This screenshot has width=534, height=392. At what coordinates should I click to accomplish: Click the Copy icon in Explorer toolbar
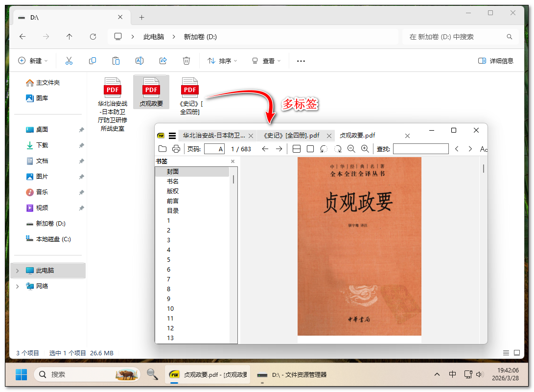point(93,61)
